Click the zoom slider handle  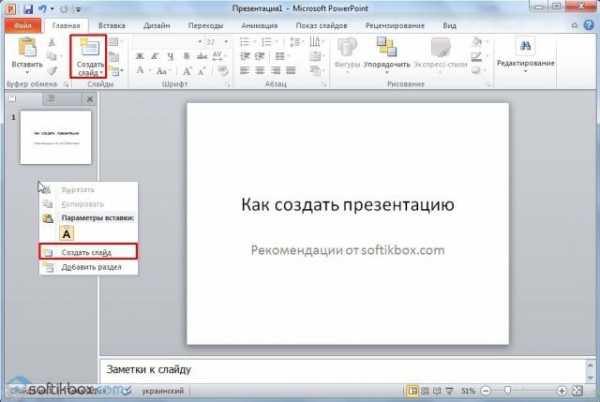tap(507, 391)
